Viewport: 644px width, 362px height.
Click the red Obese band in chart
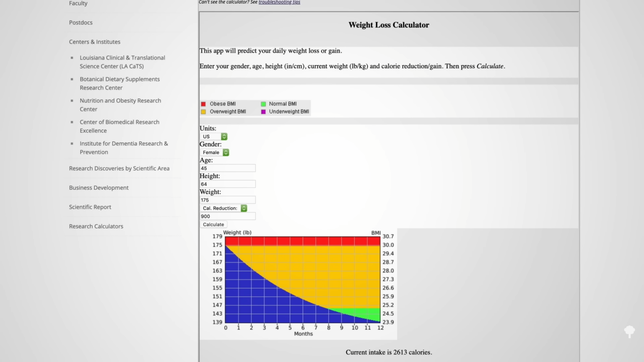coord(303,241)
